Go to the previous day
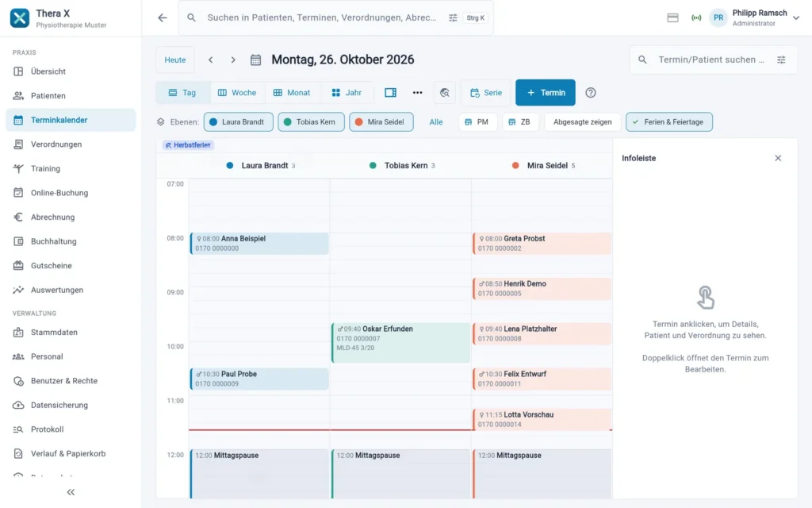 (211, 60)
